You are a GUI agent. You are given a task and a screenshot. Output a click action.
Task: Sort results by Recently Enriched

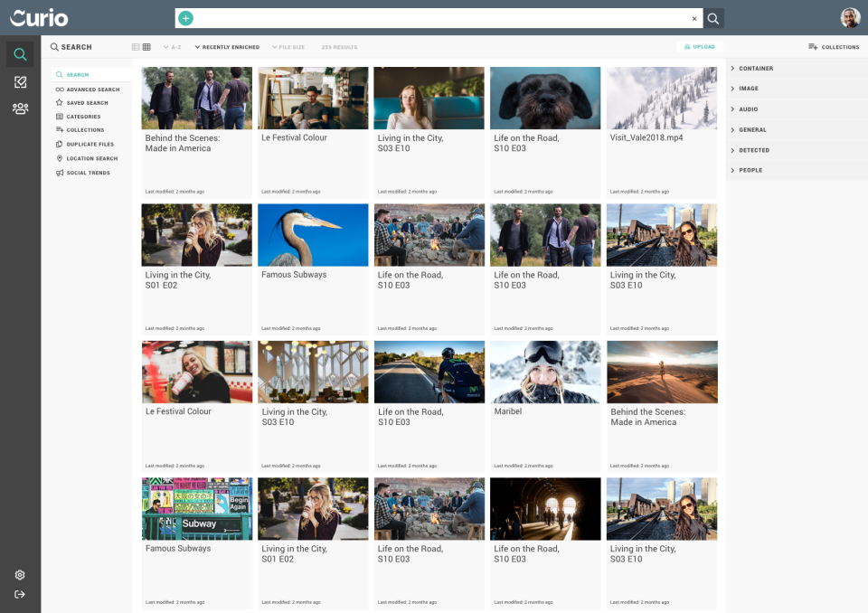228,47
